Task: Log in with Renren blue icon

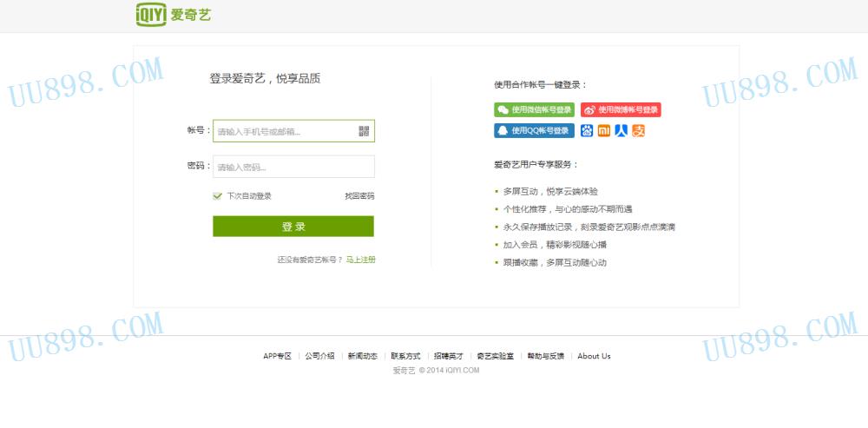Action: [x=621, y=131]
